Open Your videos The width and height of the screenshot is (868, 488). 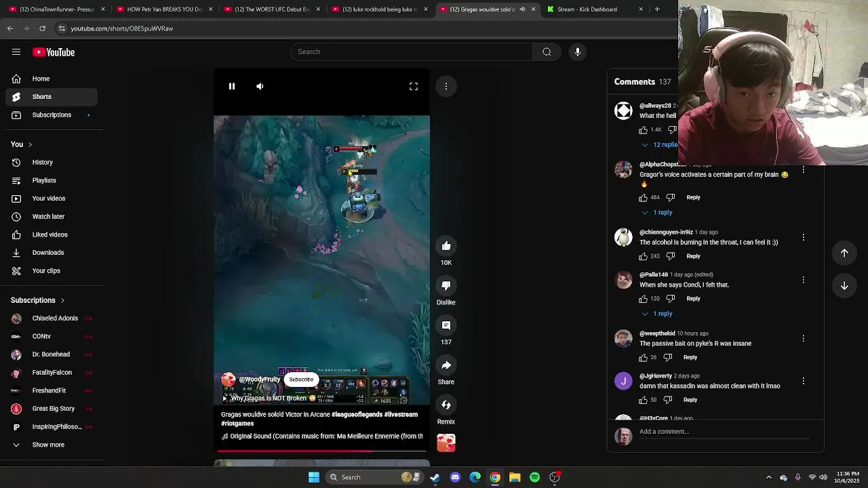52,199
